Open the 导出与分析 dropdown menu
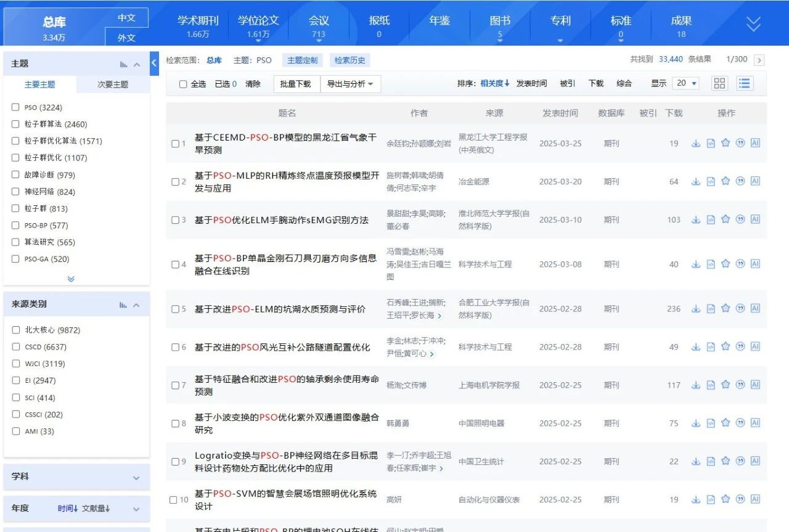This screenshot has height=532, width=789. [x=350, y=84]
